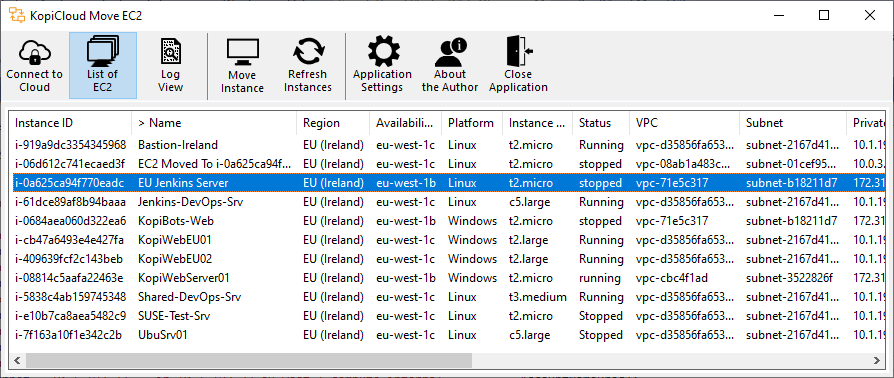This screenshot has height=378, width=894.
Task: Click instance ID i-919a9dc3354345968
Action: [x=71, y=145]
